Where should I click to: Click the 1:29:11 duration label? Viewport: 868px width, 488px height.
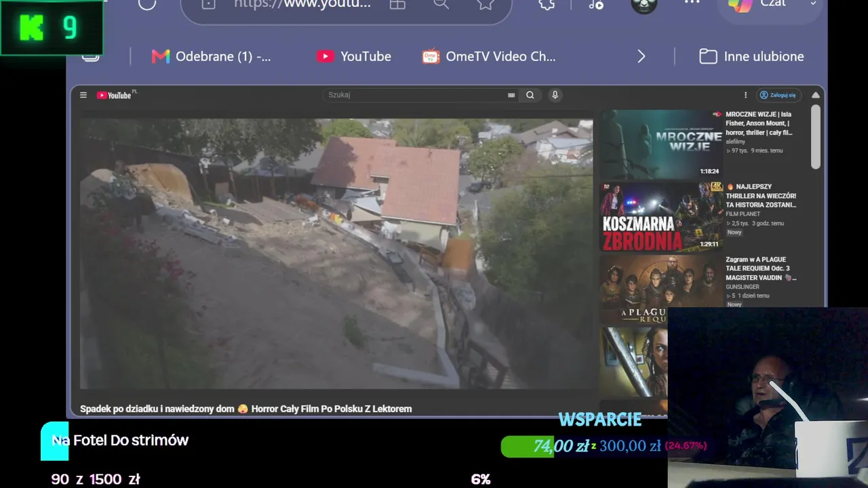pyautogui.click(x=709, y=244)
